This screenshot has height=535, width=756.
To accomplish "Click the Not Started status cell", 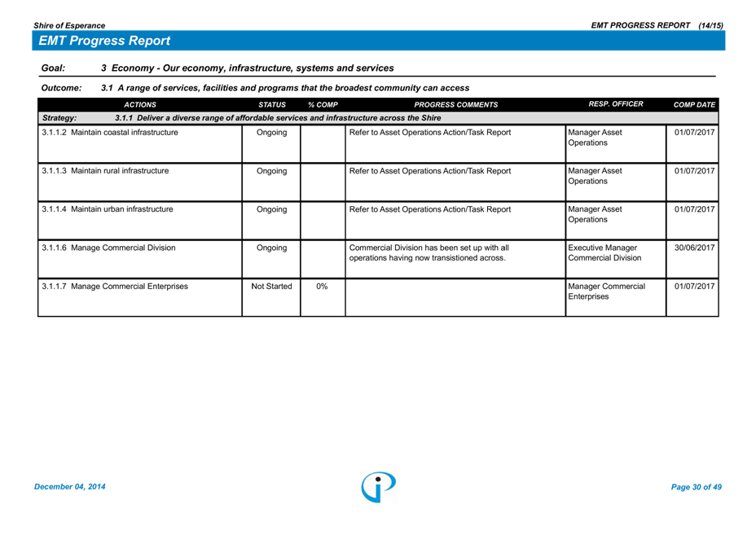I will 271,287.
